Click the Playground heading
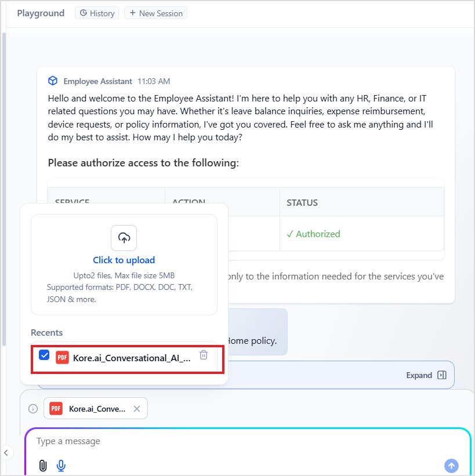 tap(41, 13)
